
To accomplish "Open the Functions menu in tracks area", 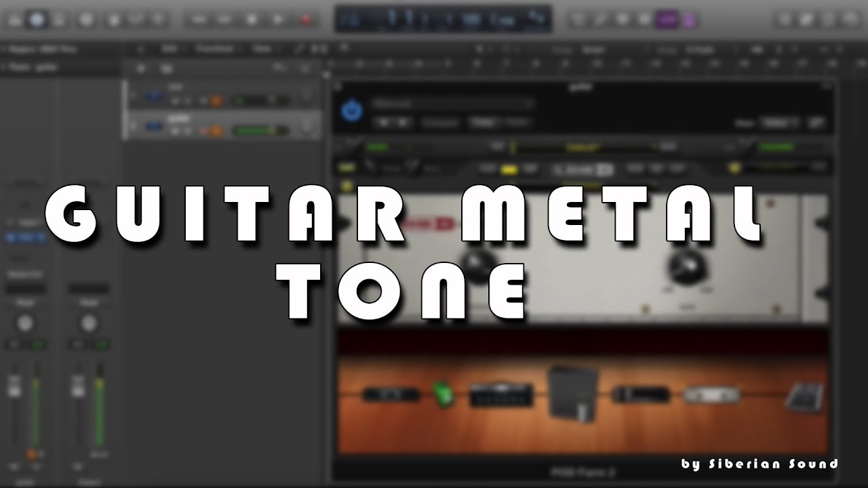I will (x=218, y=49).
